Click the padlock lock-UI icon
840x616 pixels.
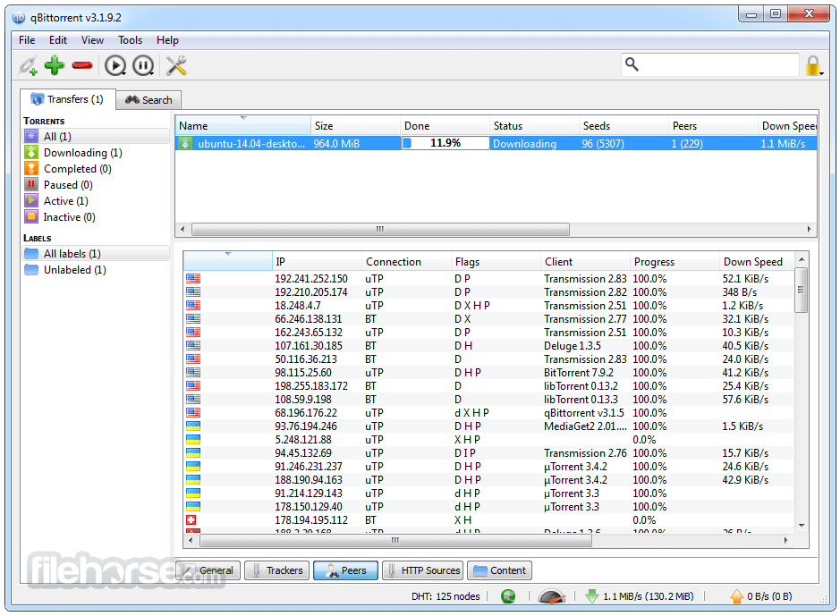click(x=814, y=65)
